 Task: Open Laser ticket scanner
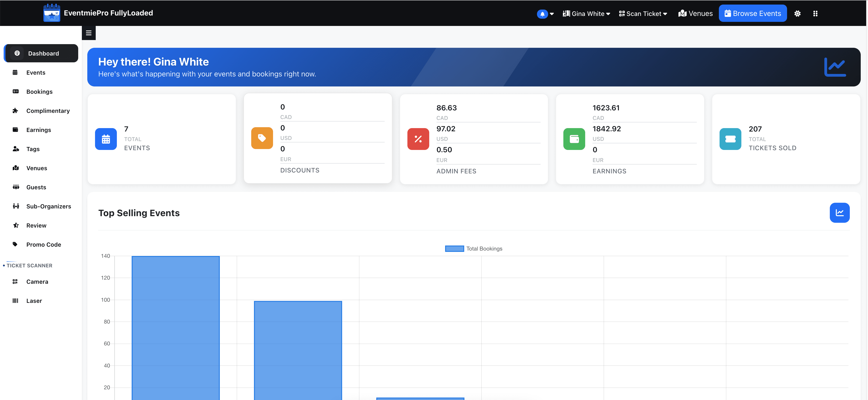point(41,301)
